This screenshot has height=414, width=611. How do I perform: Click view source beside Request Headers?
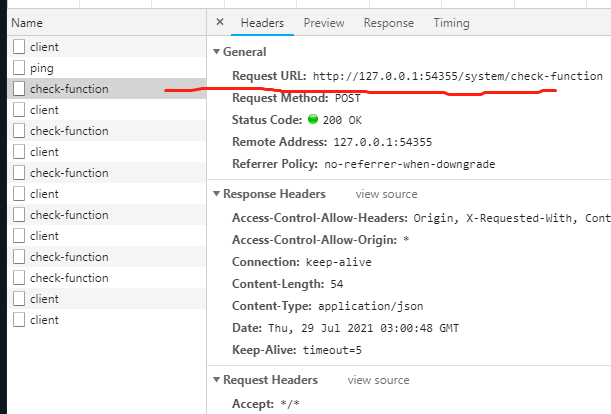(x=378, y=380)
